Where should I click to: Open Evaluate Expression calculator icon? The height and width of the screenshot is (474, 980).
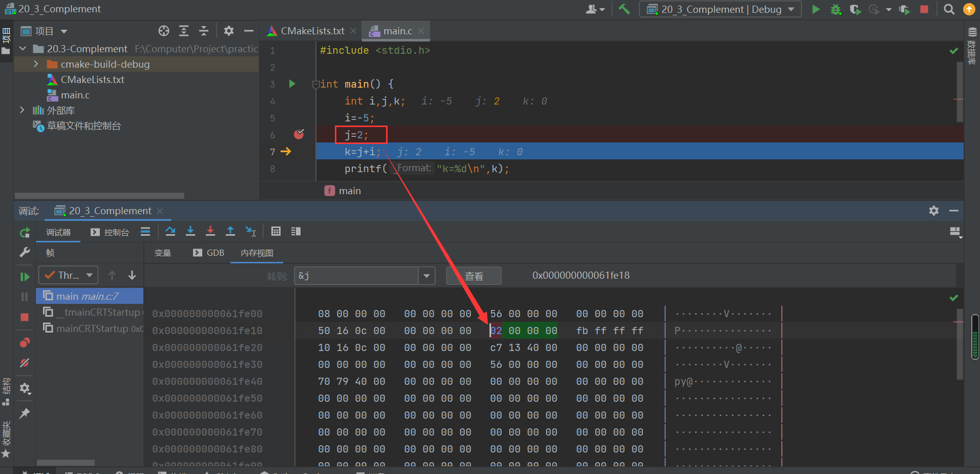pyautogui.click(x=276, y=232)
